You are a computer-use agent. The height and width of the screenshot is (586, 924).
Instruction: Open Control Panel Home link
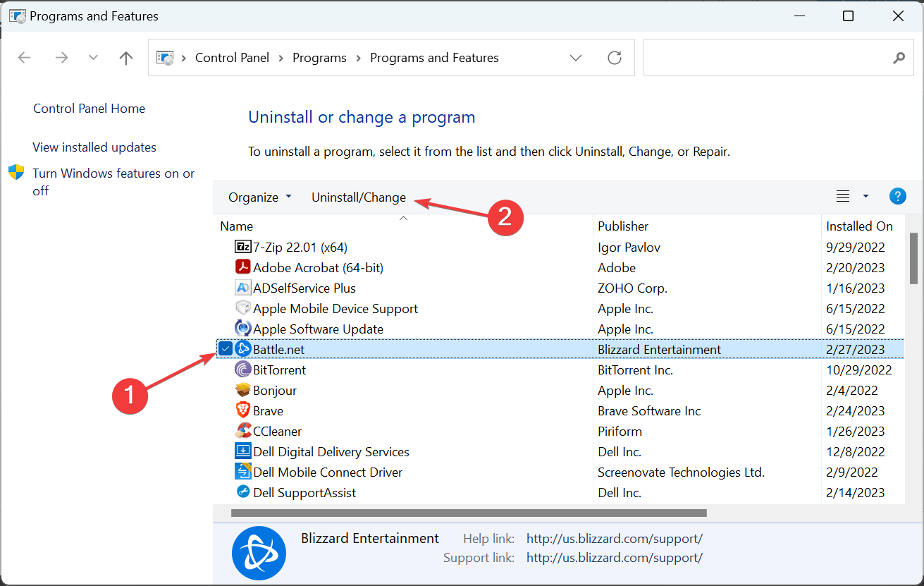click(89, 109)
